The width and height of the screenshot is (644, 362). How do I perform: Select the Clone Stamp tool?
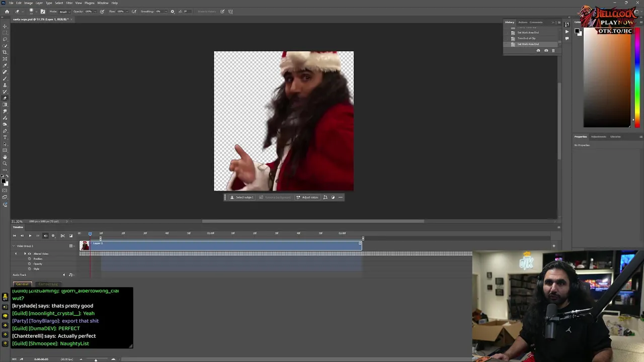(6, 85)
